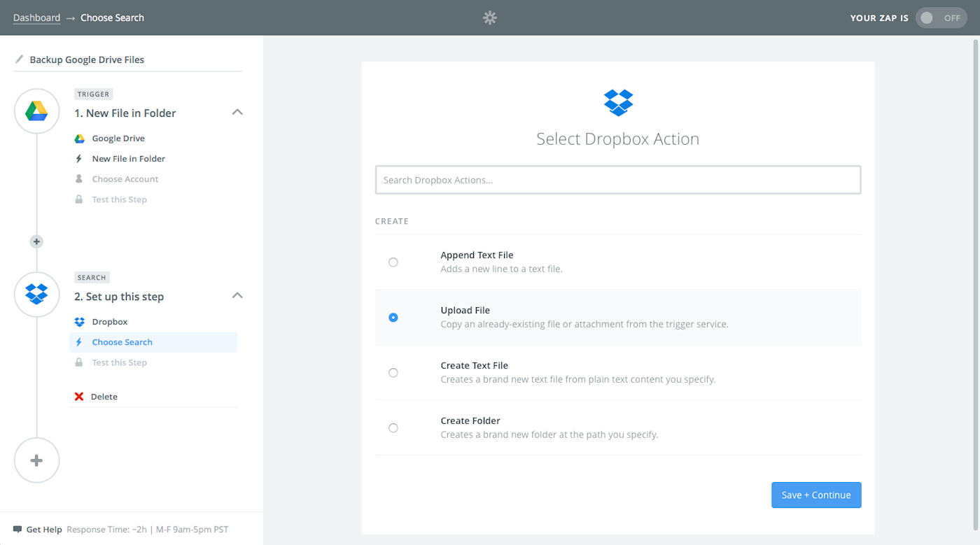Click the Get Help link
This screenshot has width=980, height=545.
pos(44,530)
